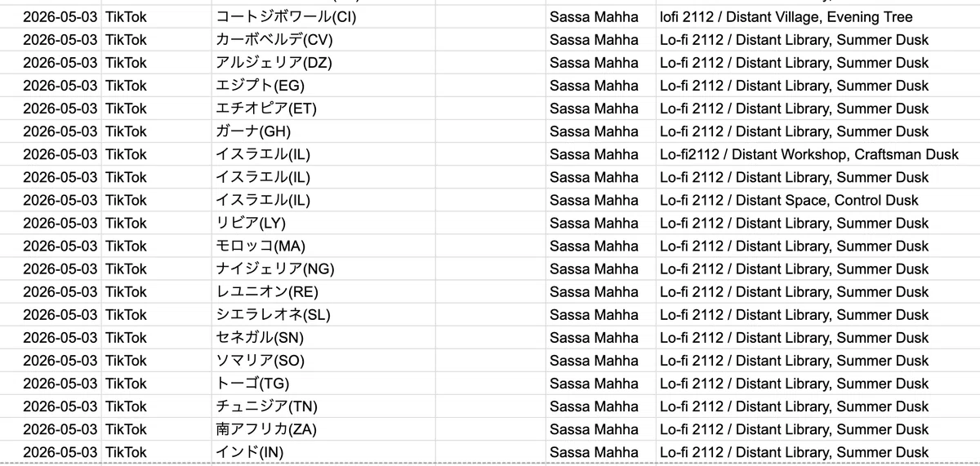980x466 pixels.
Task: Click the チュニジア(TN) cell
Action: tap(323, 406)
